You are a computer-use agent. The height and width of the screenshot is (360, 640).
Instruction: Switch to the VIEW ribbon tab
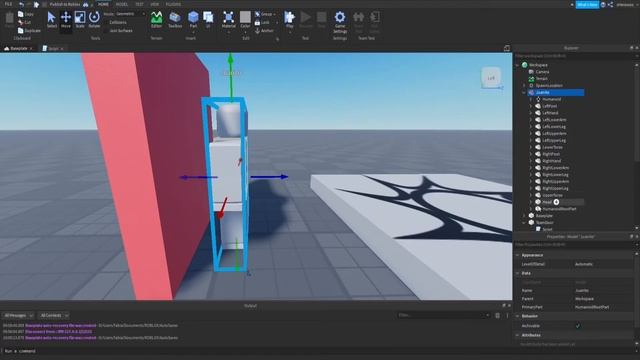tap(154, 4)
